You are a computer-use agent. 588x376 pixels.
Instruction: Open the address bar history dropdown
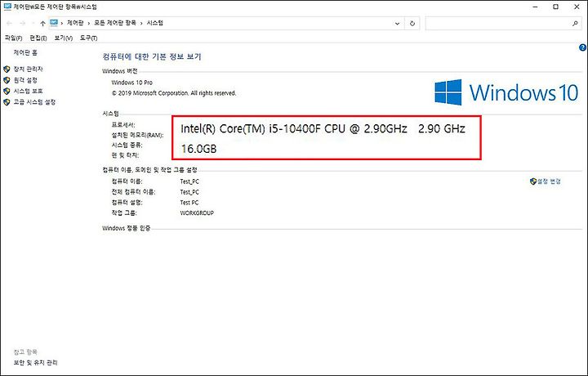pyautogui.click(x=397, y=23)
